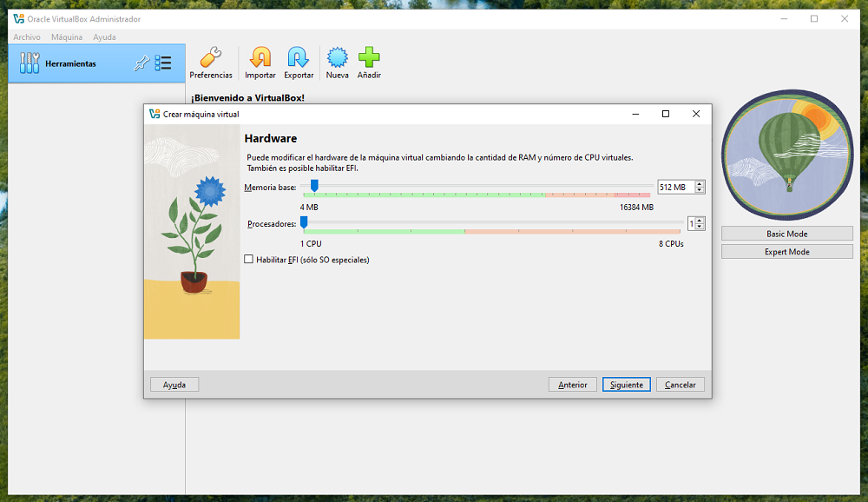Click the VirtualBox logo in the title bar
Screen dimensions: 868x502
[19, 18]
